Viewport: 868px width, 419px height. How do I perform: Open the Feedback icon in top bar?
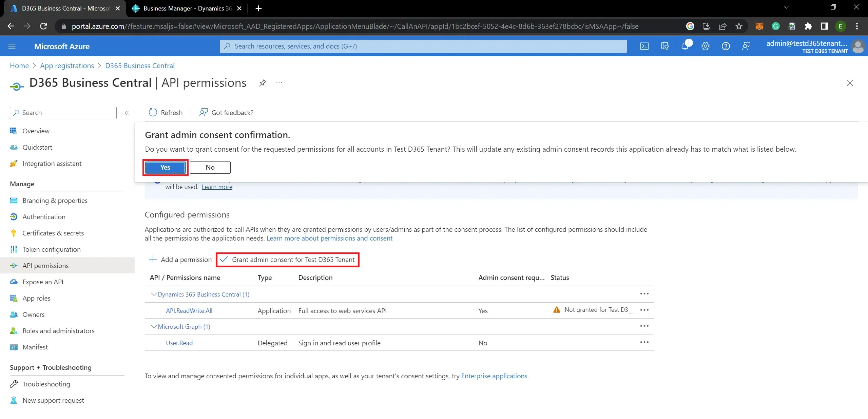746,46
